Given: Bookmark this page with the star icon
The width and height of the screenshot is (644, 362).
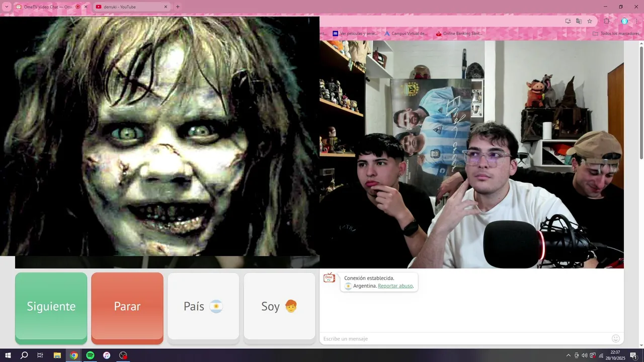Looking at the screenshot, I should point(590,21).
